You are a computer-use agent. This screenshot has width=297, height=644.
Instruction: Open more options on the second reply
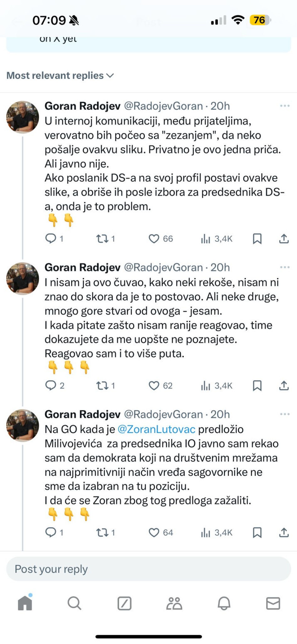click(285, 267)
